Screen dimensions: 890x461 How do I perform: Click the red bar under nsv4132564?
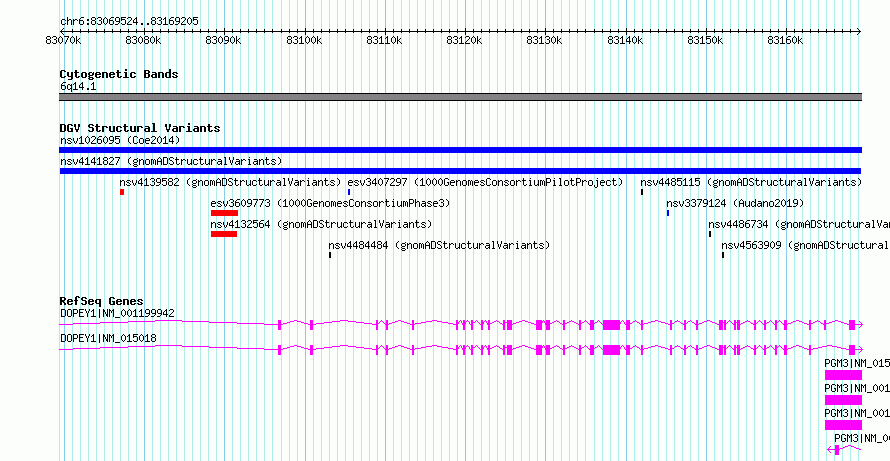coord(224,234)
